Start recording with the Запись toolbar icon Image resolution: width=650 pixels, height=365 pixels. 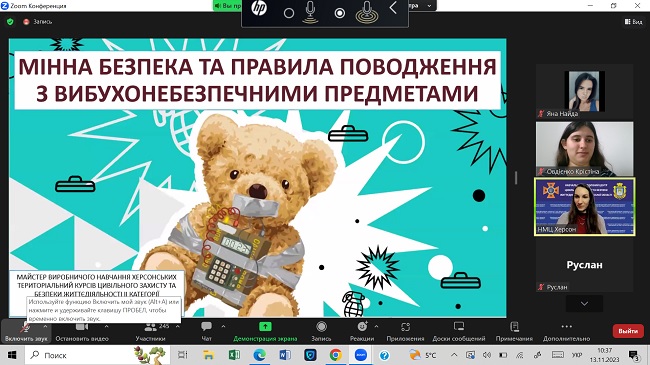click(321, 327)
